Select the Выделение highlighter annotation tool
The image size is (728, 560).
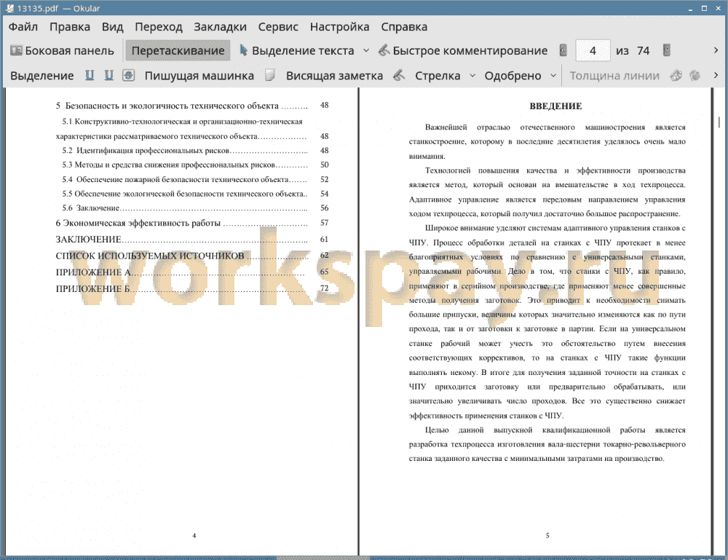(42, 76)
